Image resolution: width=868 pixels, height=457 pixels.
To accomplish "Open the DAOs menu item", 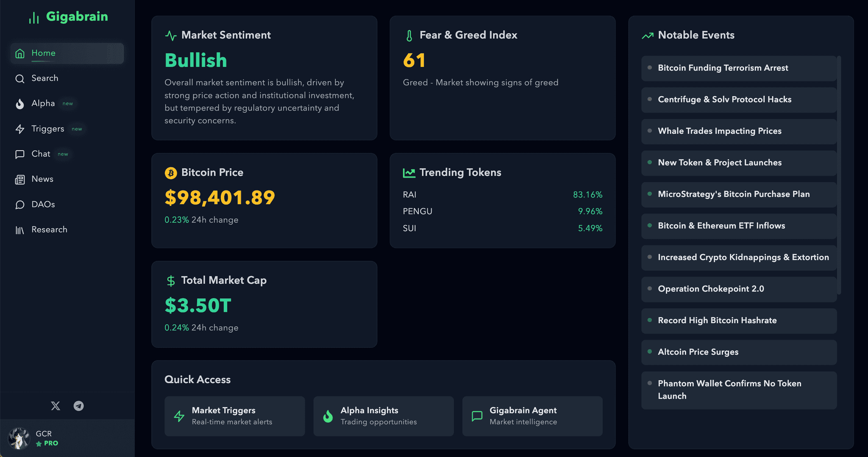I will (x=67, y=205).
